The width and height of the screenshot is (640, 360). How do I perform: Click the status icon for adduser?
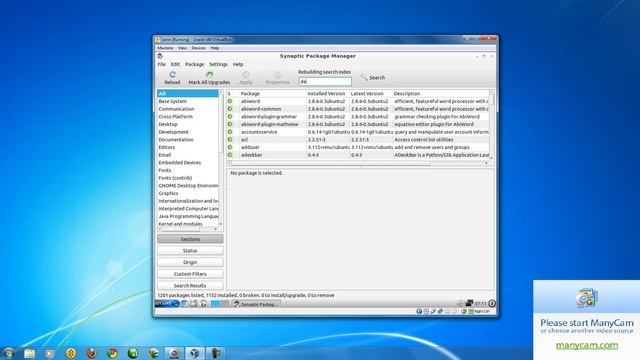tap(230, 147)
